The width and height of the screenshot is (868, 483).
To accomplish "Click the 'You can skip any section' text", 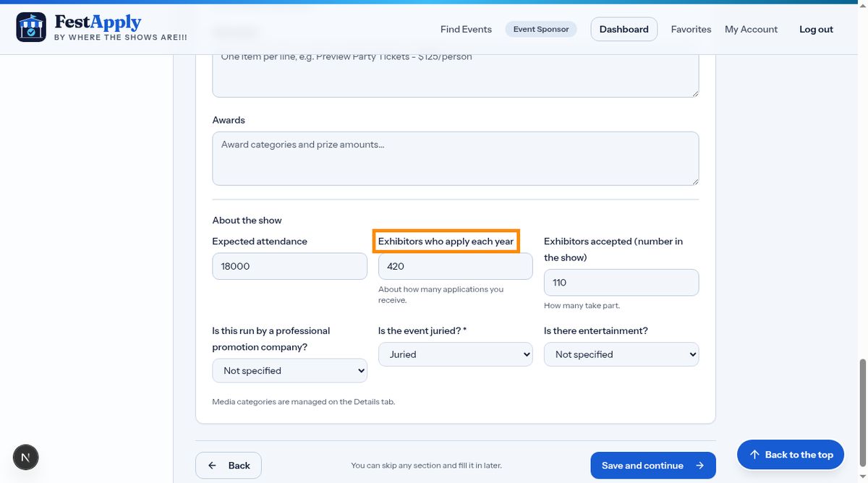I will coord(426,466).
